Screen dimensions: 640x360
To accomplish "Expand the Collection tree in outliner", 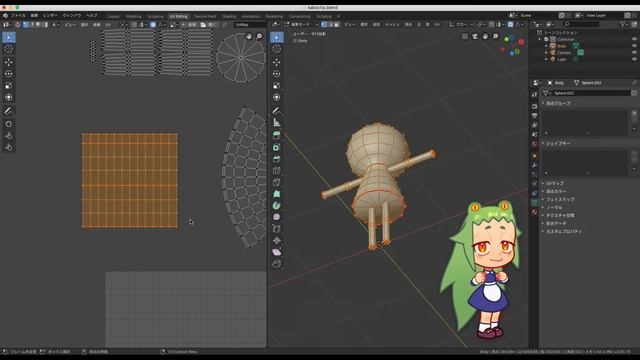I will coord(540,39).
